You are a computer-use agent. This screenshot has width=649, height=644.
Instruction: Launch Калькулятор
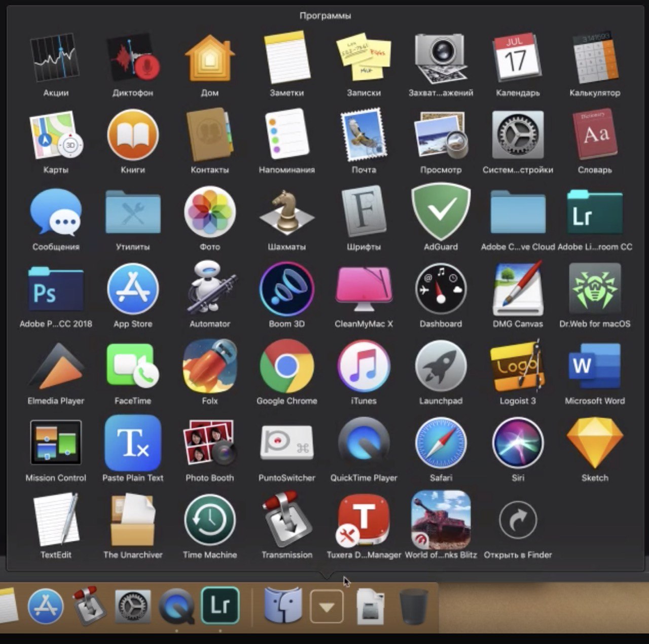[595, 58]
